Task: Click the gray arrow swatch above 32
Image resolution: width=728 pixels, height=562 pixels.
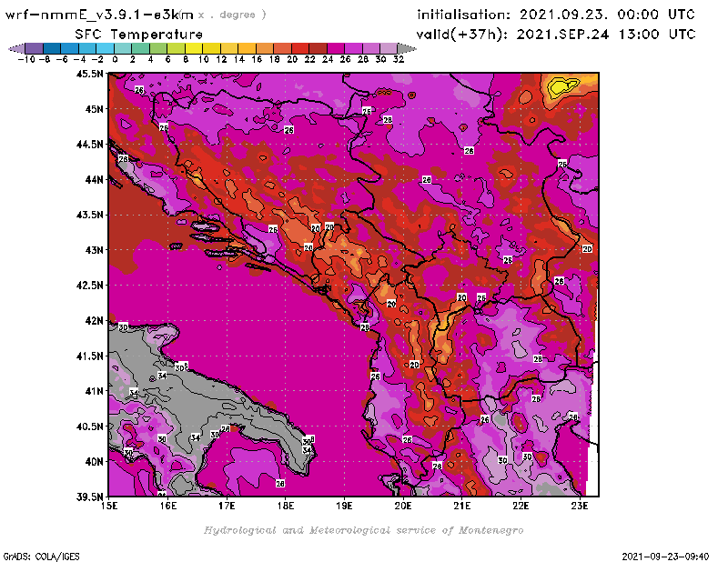Action: 406,48
